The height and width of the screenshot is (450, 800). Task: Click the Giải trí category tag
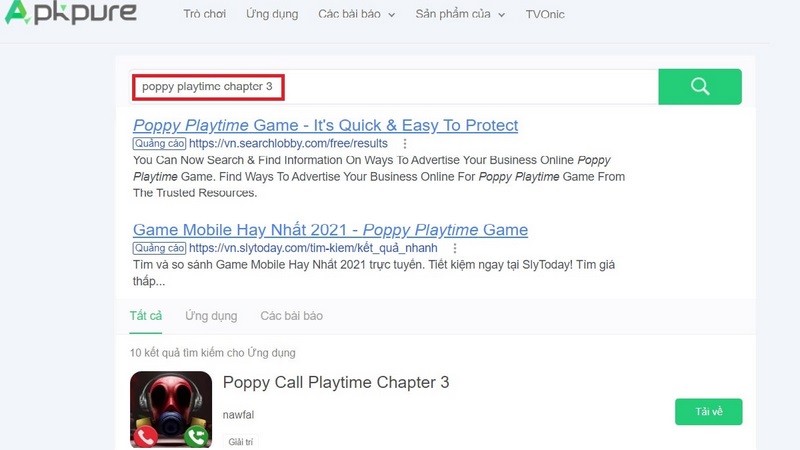(x=240, y=442)
